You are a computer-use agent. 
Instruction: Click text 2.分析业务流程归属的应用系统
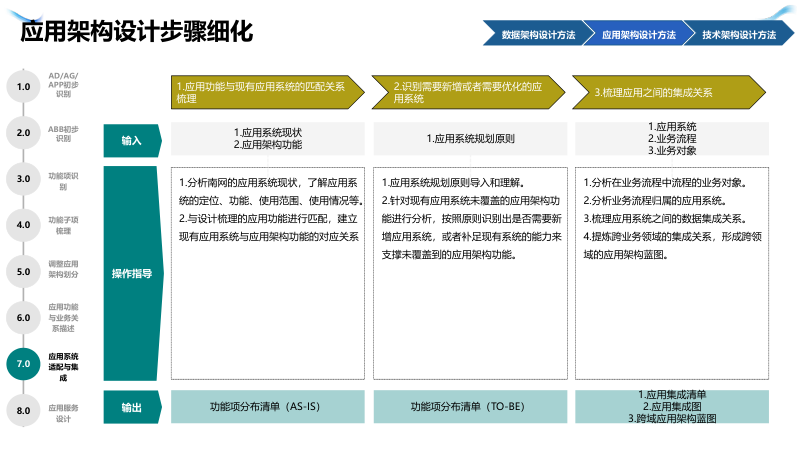coord(655,201)
